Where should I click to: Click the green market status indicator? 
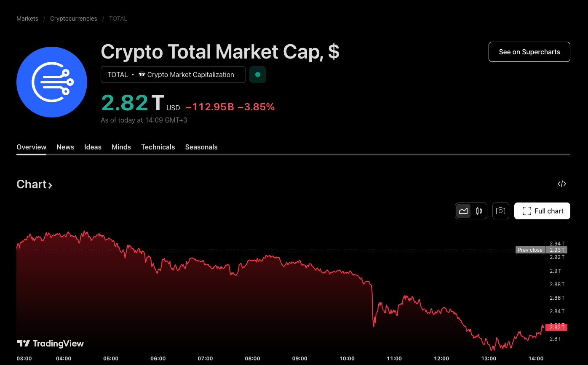258,75
